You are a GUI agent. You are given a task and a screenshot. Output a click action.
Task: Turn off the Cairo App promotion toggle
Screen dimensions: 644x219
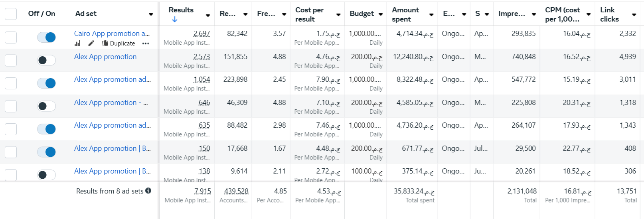46,37
